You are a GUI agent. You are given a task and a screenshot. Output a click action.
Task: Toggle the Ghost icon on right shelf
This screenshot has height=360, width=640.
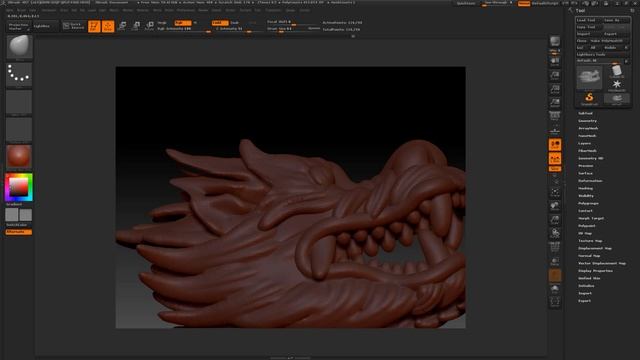[x=555, y=289]
